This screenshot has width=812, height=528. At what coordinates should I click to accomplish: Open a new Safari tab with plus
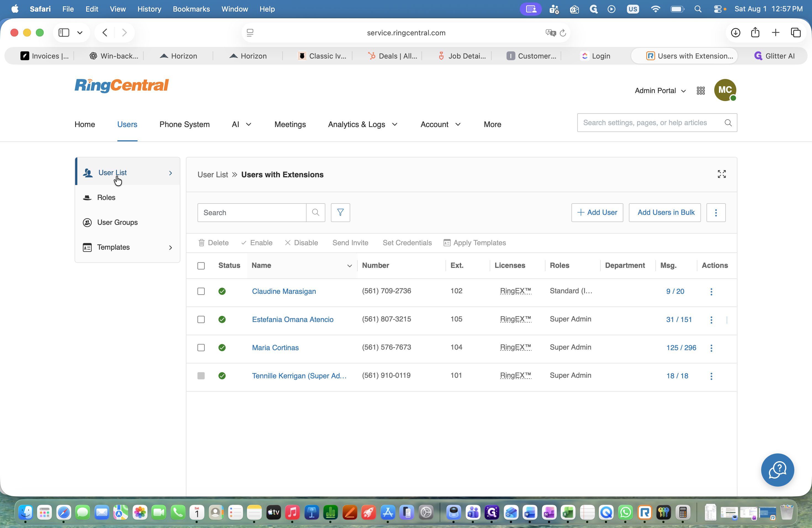coord(776,33)
